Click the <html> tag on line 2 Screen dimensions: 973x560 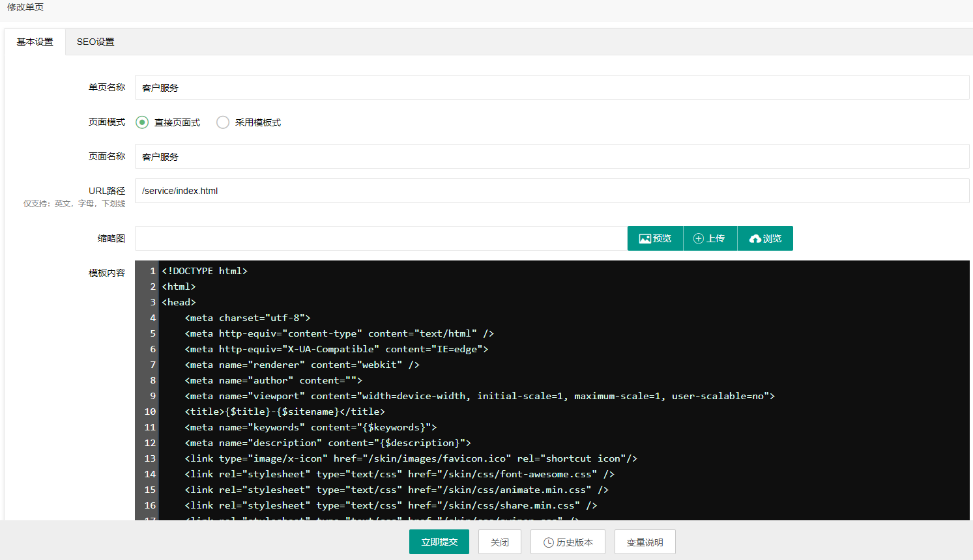pos(179,287)
